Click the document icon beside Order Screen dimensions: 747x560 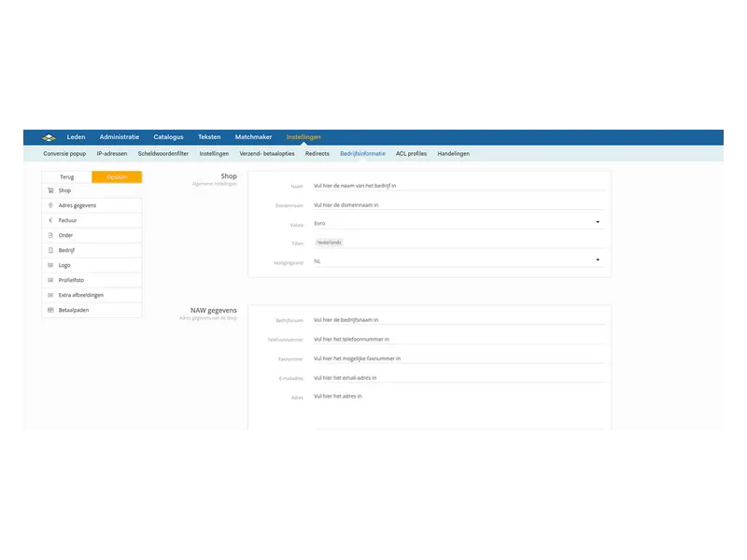click(50, 235)
